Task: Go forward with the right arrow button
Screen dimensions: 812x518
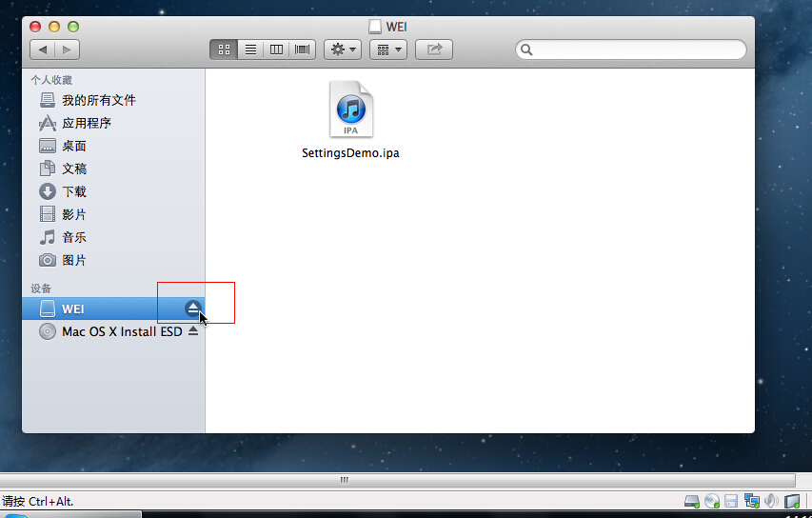Action: (67, 50)
